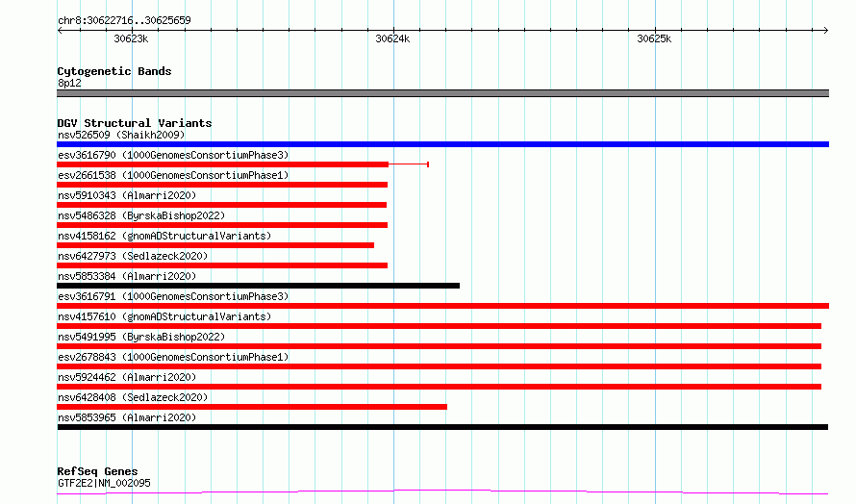Image resolution: width=856 pixels, height=504 pixels.
Task: Click the RefSeq Genes track title
Action: coord(97,471)
